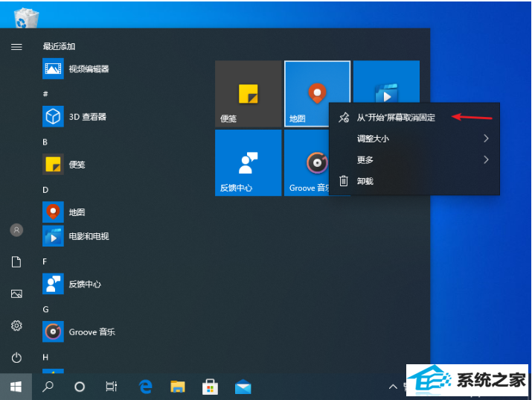Show hidden system tray icons
532x400 pixels.
[x=393, y=387]
